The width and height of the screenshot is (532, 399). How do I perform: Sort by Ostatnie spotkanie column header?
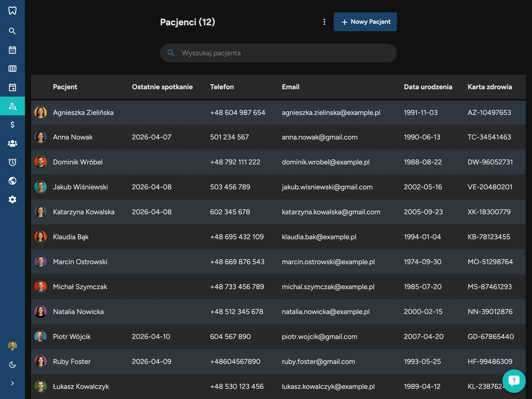click(x=162, y=87)
